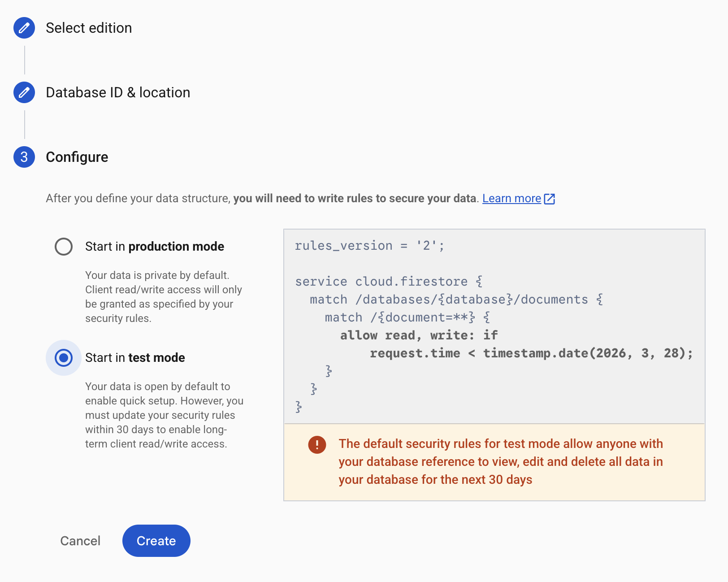Expand the Select edition step
Viewport: 728px width, 582px height.
(89, 28)
